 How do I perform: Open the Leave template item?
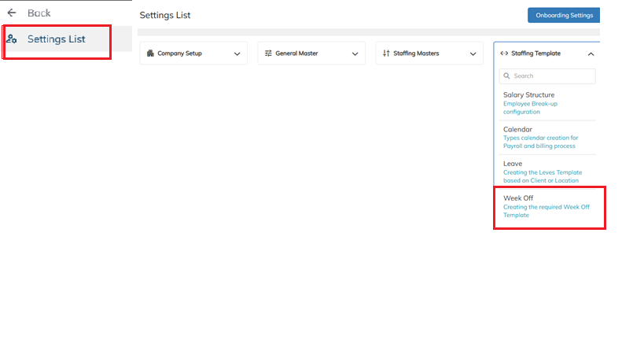pos(547,172)
